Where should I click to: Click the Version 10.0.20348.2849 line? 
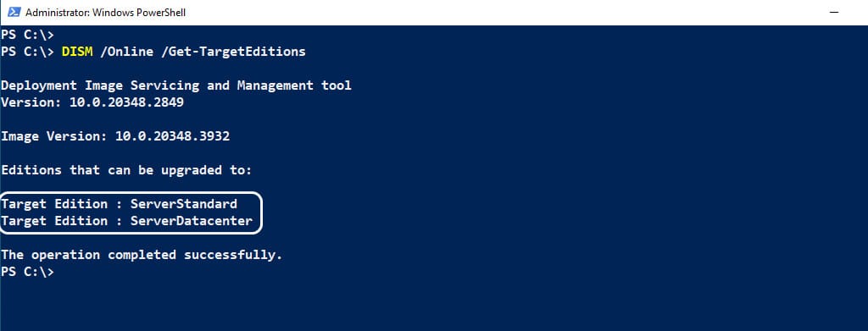click(x=92, y=102)
